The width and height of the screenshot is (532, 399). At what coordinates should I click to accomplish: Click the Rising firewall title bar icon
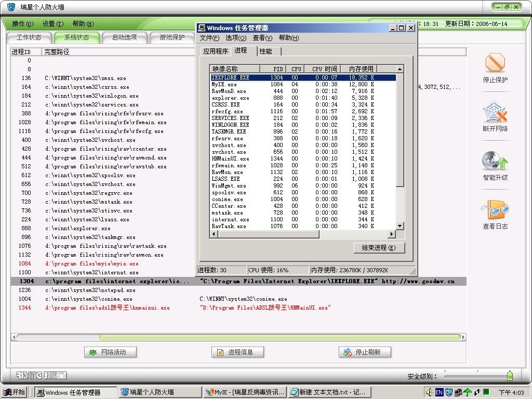coord(11,7)
